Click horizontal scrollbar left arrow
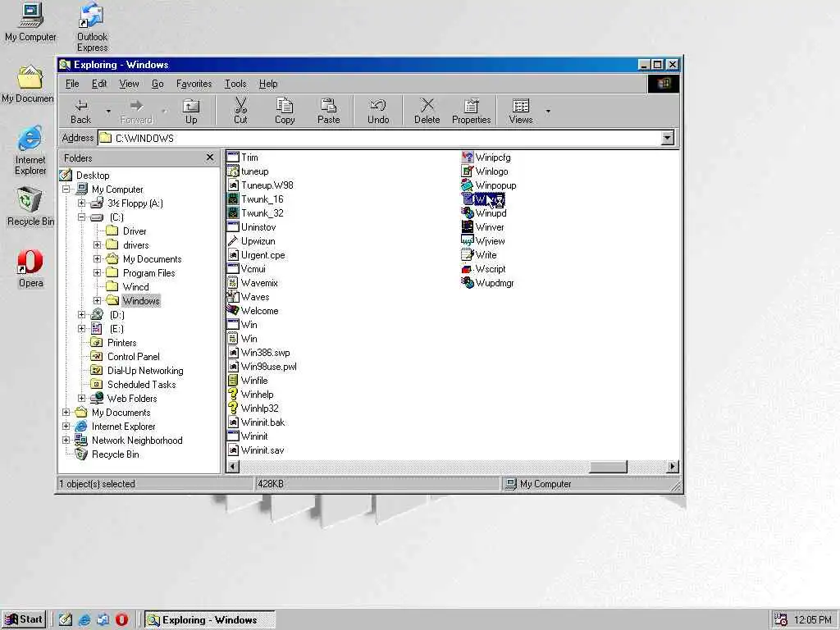Image resolution: width=840 pixels, height=630 pixels. [x=232, y=467]
